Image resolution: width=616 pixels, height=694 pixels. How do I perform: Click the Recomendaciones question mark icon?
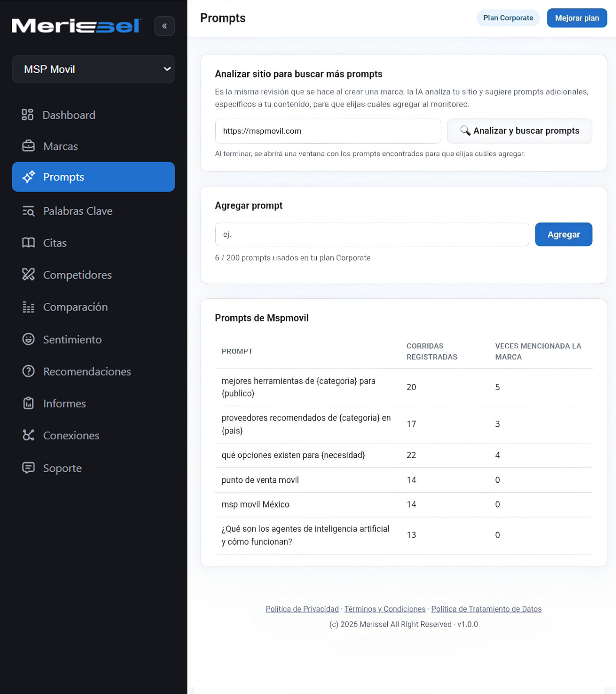29,371
